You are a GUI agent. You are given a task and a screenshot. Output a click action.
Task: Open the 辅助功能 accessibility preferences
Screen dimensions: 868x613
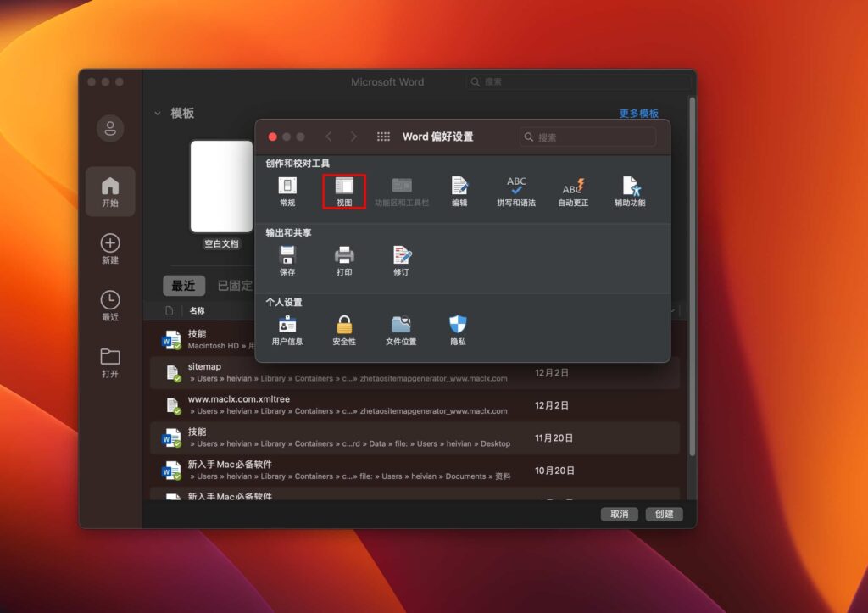point(631,185)
